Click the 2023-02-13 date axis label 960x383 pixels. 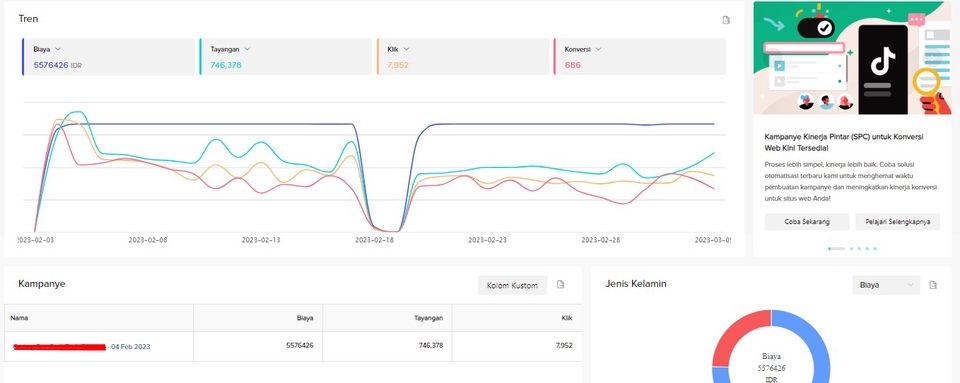point(261,240)
